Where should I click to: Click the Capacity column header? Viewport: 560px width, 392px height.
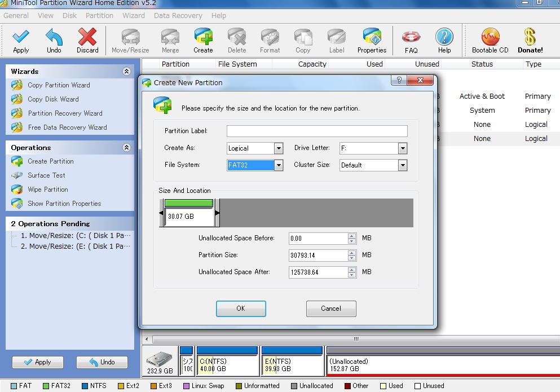[312, 64]
